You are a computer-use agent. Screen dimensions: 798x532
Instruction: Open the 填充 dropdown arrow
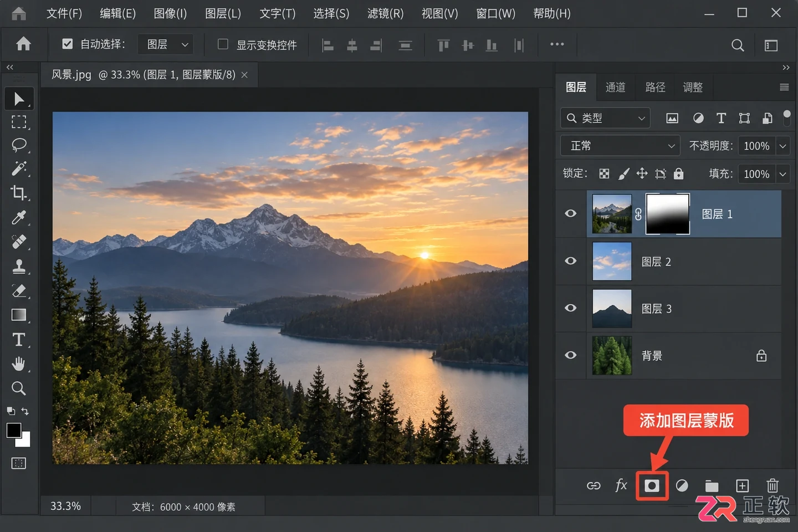[x=783, y=174]
